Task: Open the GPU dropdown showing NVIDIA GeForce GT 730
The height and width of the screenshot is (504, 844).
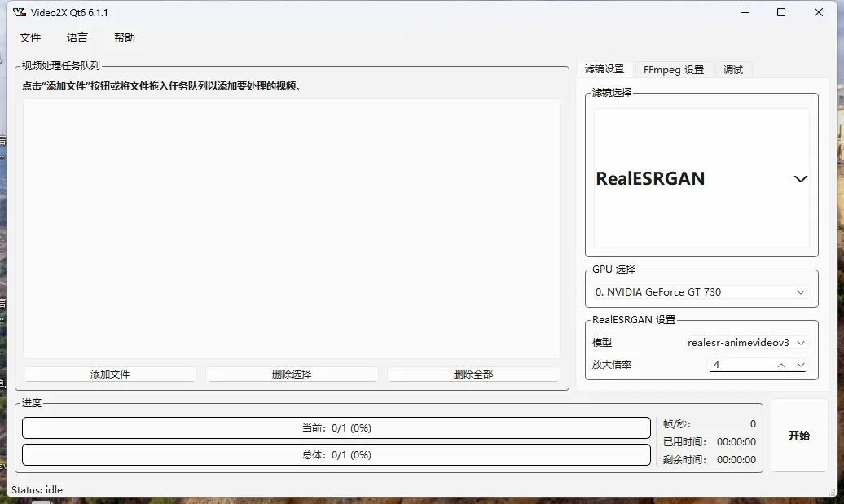Action: pyautogui.click(x=701, y=292)
